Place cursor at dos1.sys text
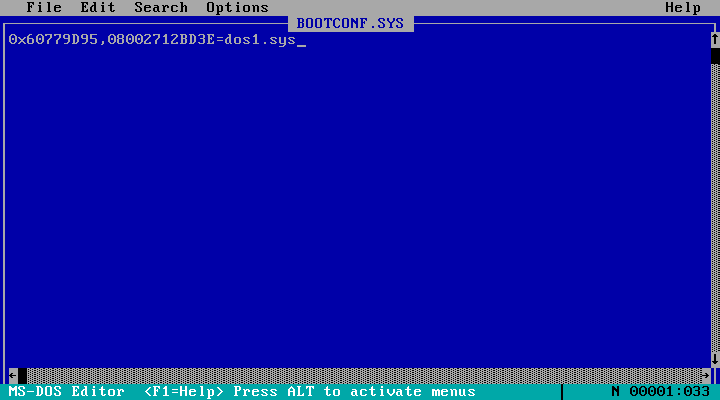 pos(260,39)
